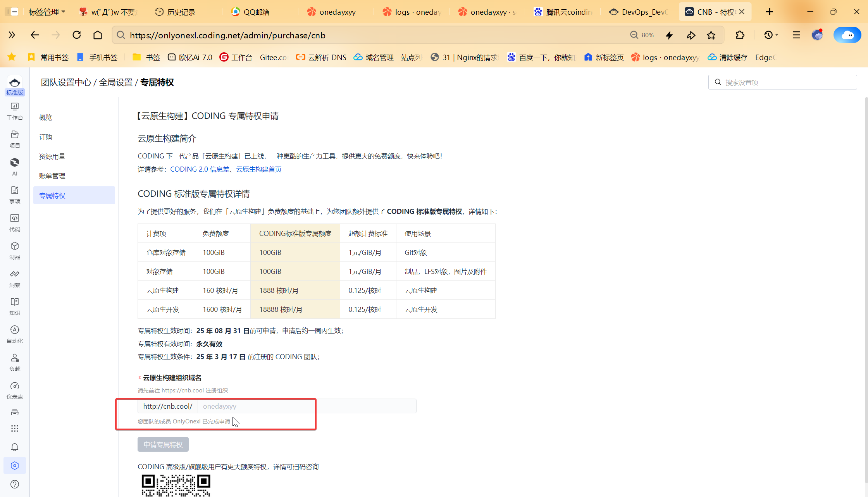Expand the browser sidebar double-chevron
This screenshot has width=868, height=497.
click(x=12, y=35)
